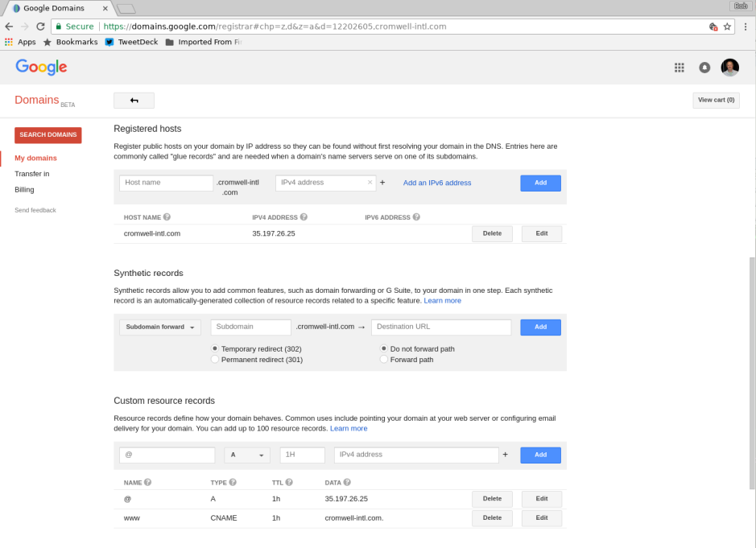The height and width of the screenshot is (548, 756).
Task: Open account profile avatar
Action: click(x=730, y=68)
